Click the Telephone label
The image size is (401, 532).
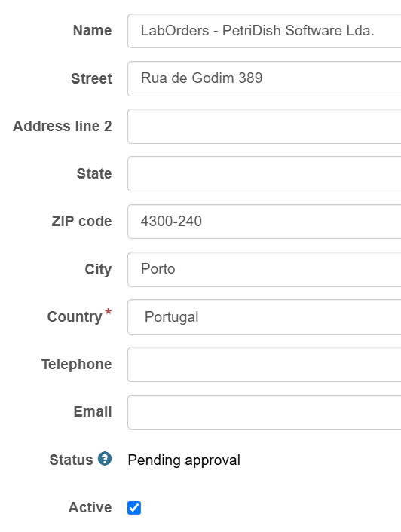click(x=77, y=365)
